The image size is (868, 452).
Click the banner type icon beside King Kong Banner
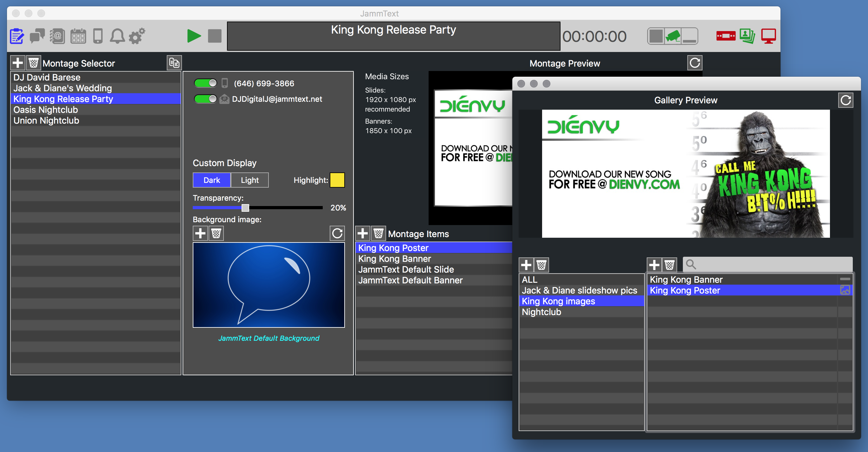pos(845,279)
